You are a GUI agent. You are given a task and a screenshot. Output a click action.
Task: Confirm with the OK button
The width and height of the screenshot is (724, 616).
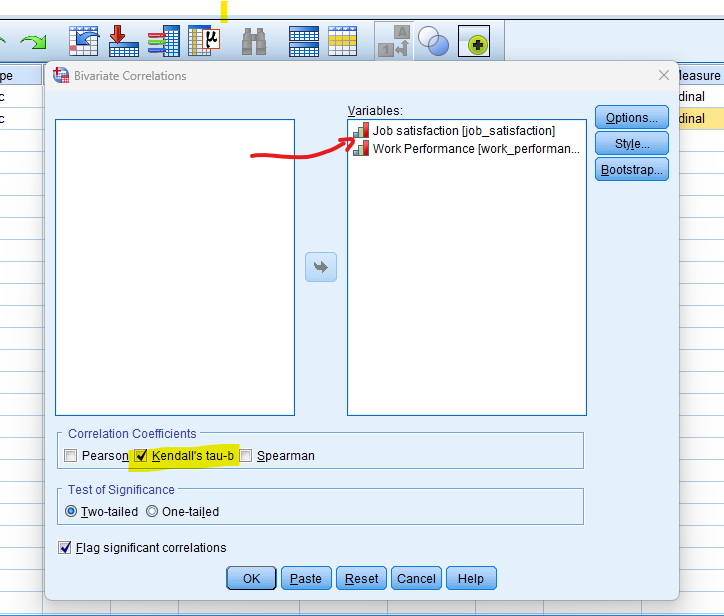click(x=251, y=578)
